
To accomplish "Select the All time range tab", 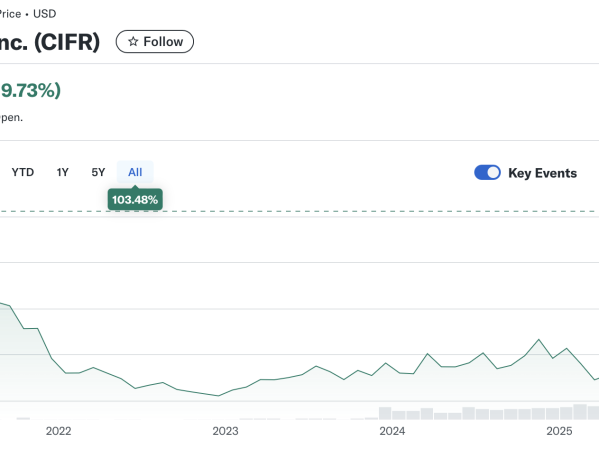I will pyautogui.click(x=135, y=172).
